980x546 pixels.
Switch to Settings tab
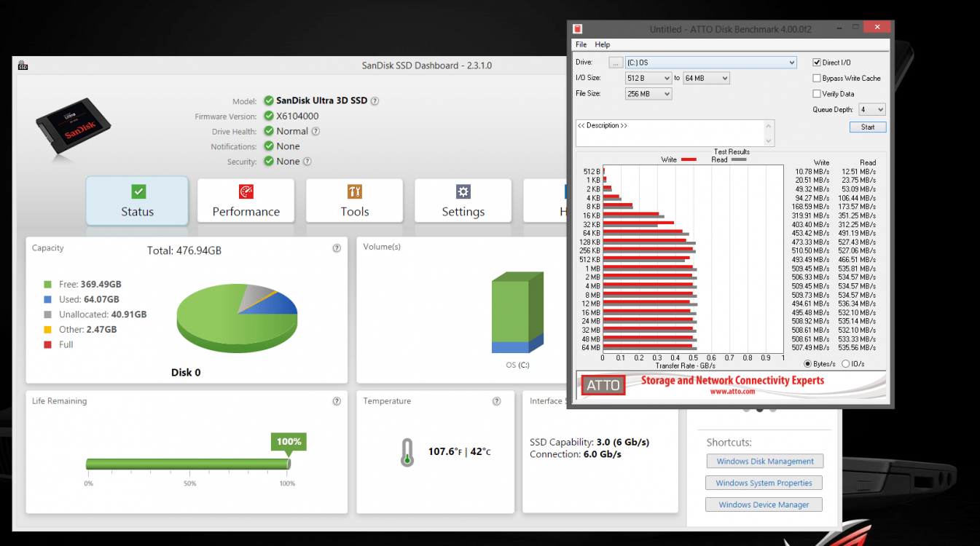pyautogui.click(x=463, y=201)
